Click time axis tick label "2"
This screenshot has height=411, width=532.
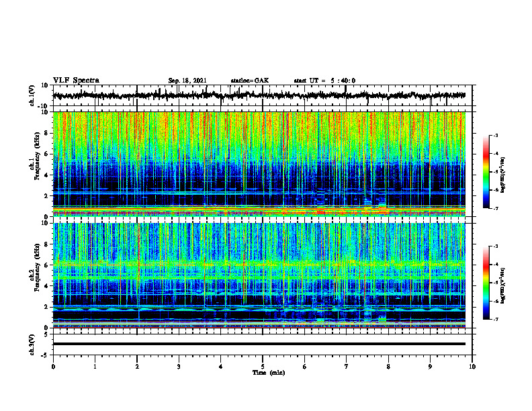pos(137,367)
